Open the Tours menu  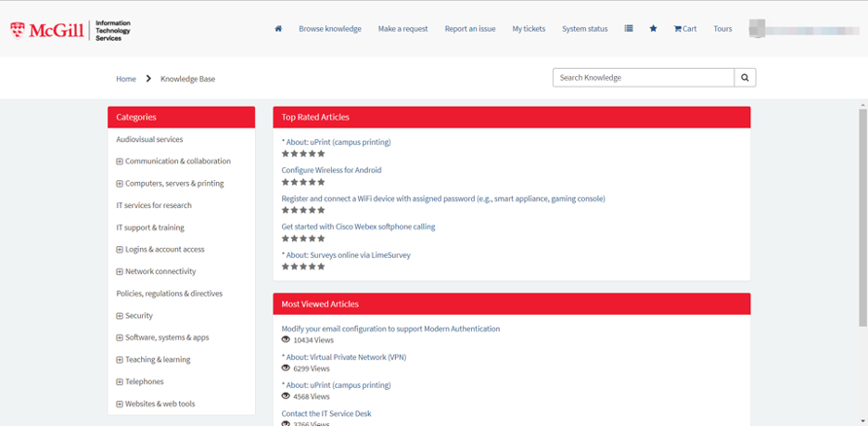pos(722,29)
